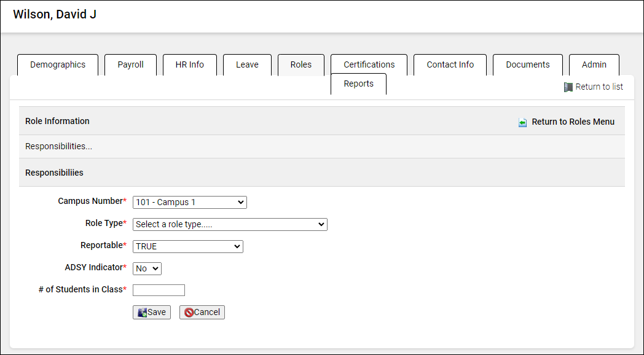Open the Admin tab
Screen dimensions: 644x355
[594, 64]
